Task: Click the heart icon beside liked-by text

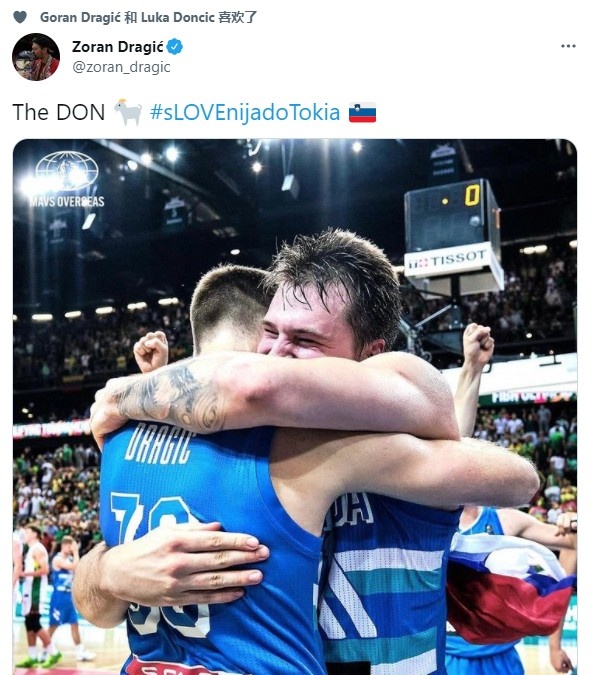Action: coord(20,17)
